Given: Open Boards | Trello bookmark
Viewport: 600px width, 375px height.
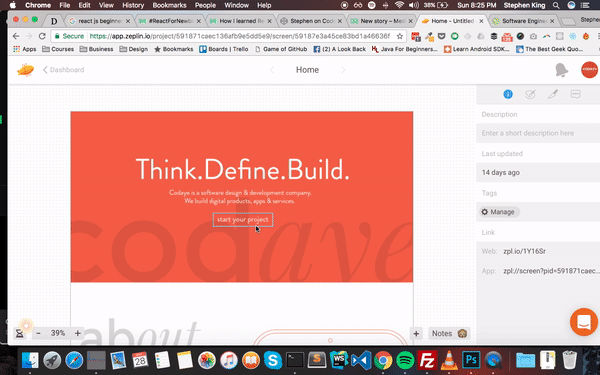Looking at the screenshot, I should pos(223,49).
